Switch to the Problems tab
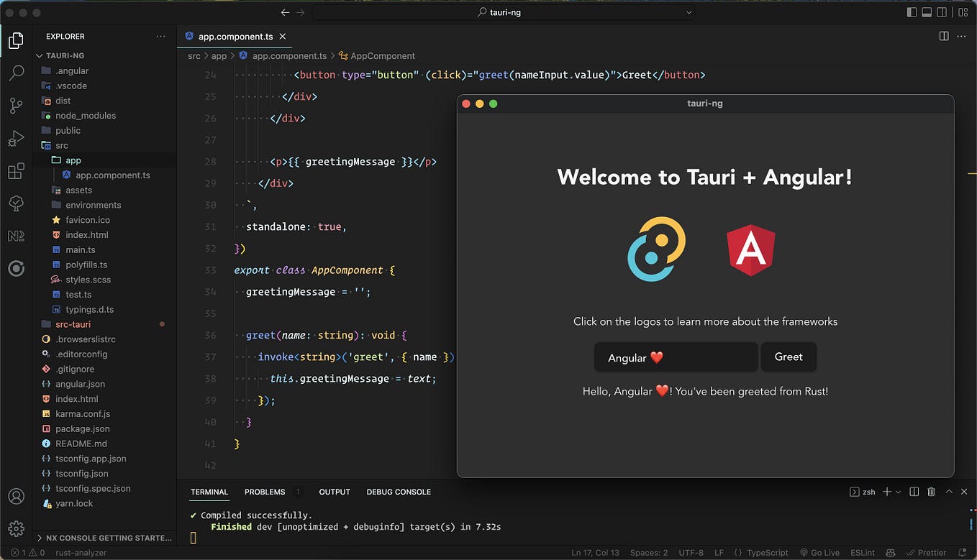The height and width of the screenshot is (560, 977). [x=264, y=492]
